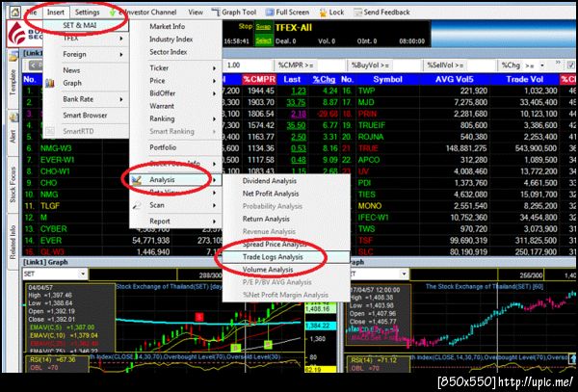
Task: Choose Volume Analysis
Action: (268, 270)
